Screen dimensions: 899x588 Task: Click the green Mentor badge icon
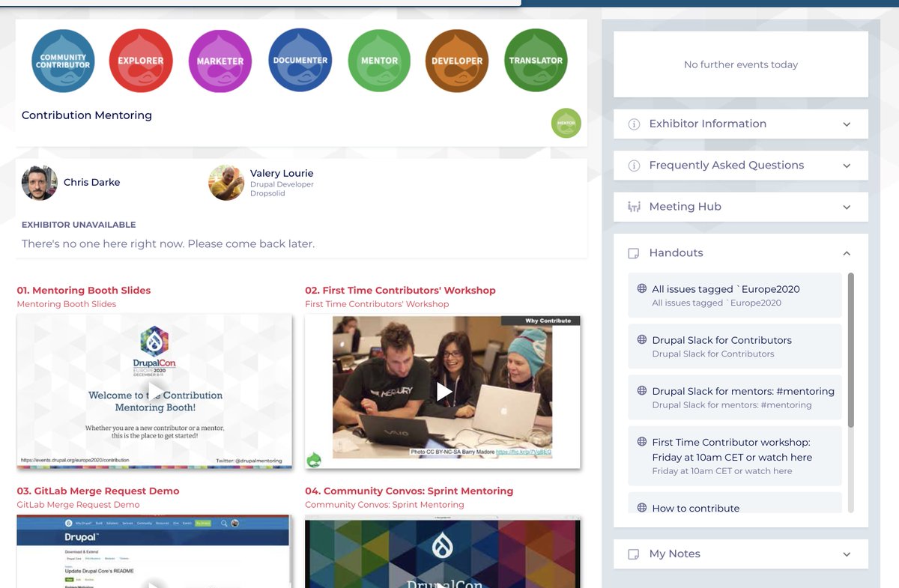coord(379,61)
